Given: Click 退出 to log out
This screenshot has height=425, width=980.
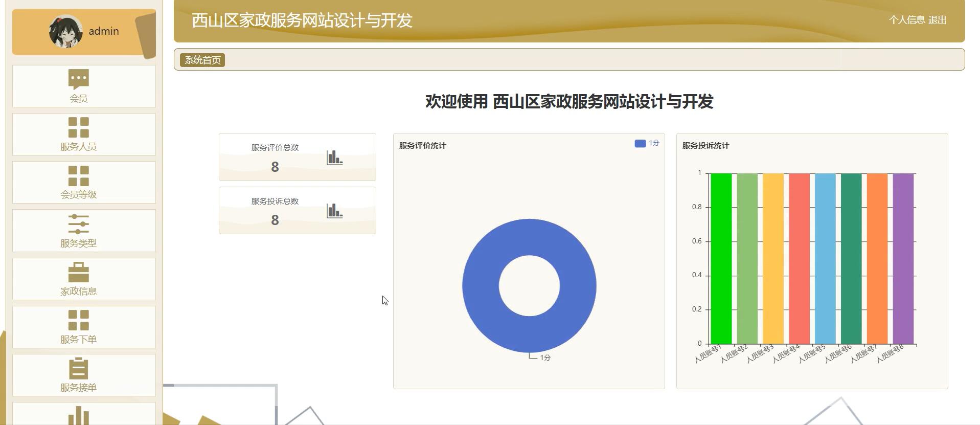Looking at the screenshot, I should [938, 20].
